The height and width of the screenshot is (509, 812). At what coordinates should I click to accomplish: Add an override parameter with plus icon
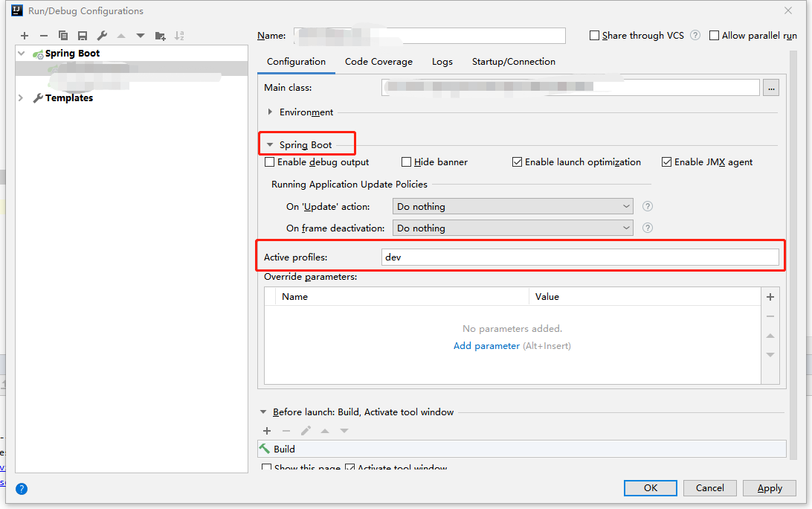pos(770,297)
